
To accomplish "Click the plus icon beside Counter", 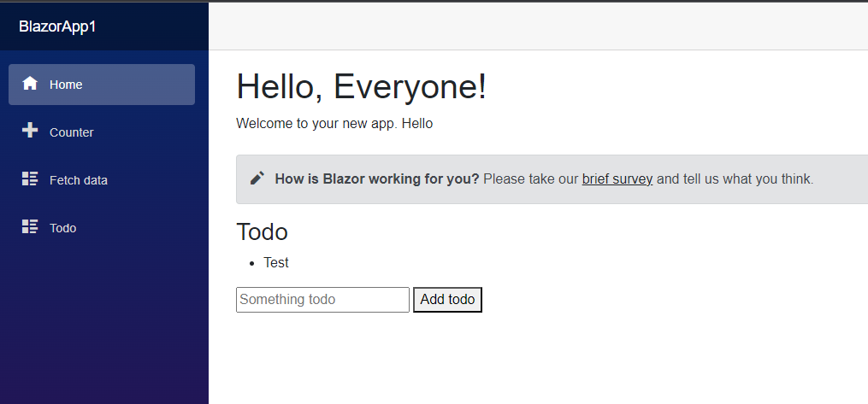I will 30,131.
